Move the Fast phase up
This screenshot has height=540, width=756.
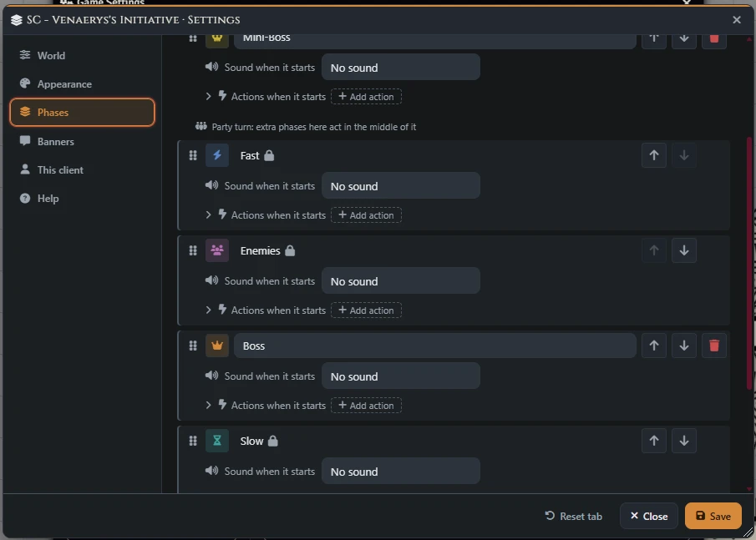pos(654,155)
